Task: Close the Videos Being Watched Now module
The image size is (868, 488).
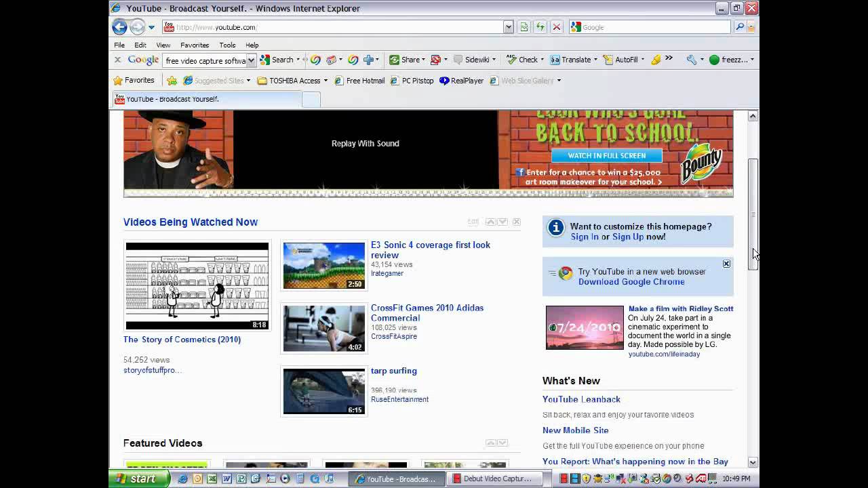Action: [x=517, y=222]
